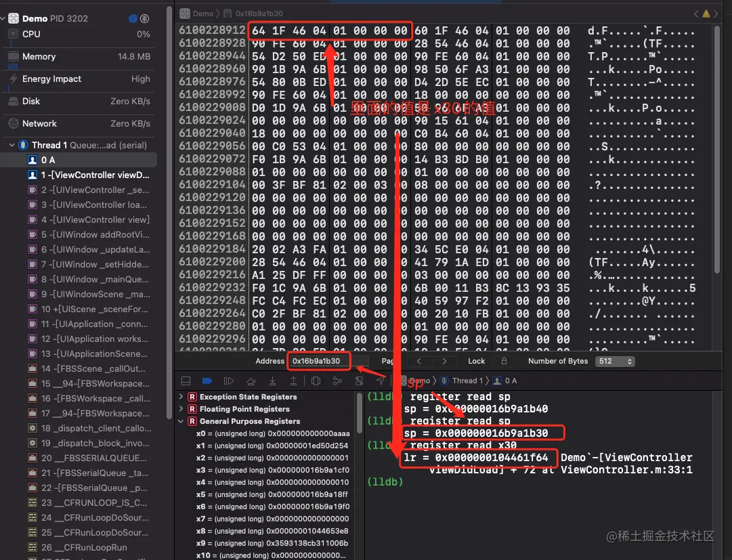Go to next issue with right chevron in jump bar
Viewport: 732px width, 560px height.
716,14
